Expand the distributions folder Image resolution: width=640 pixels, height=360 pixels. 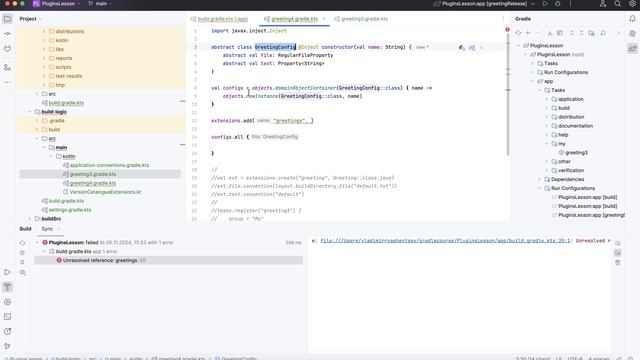click(44, 31)
